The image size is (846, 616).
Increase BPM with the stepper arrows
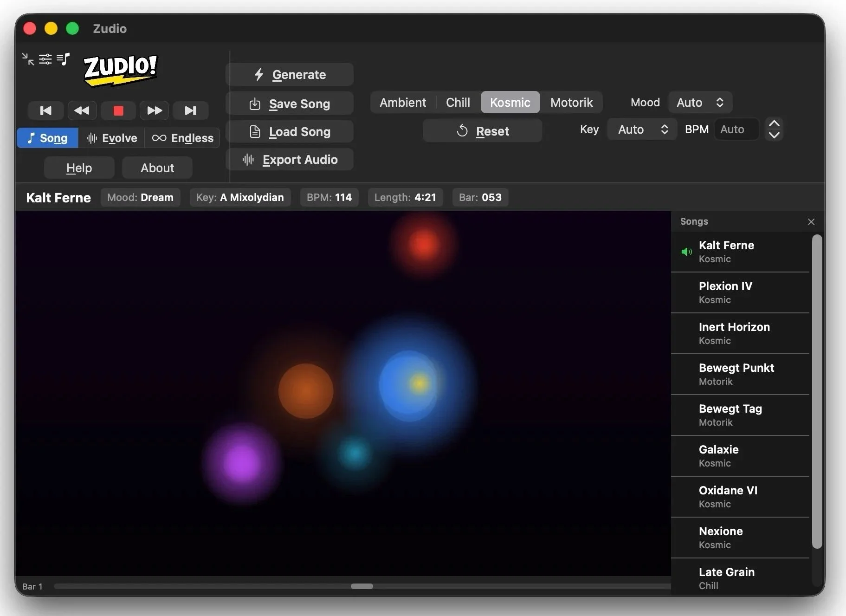tap(773, 123)
